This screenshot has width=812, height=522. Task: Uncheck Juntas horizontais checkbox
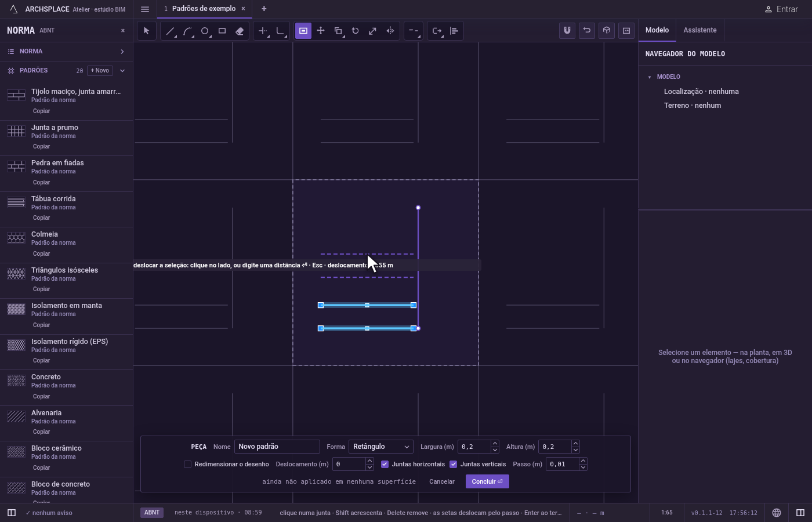(x=385, y=464)
